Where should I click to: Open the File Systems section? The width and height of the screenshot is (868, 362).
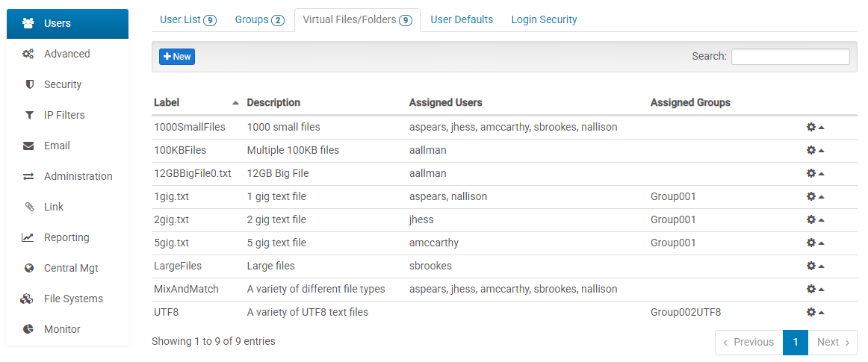[x=67, y=299]
